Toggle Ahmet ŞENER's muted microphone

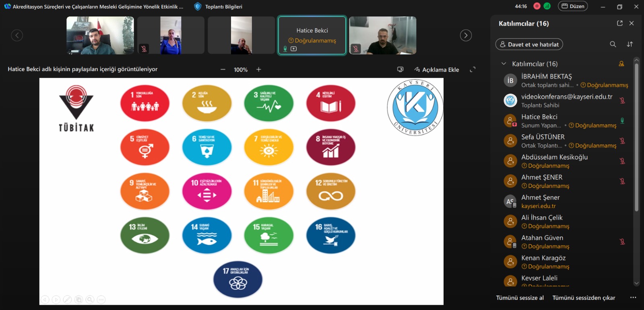click(x=622, y=181)
